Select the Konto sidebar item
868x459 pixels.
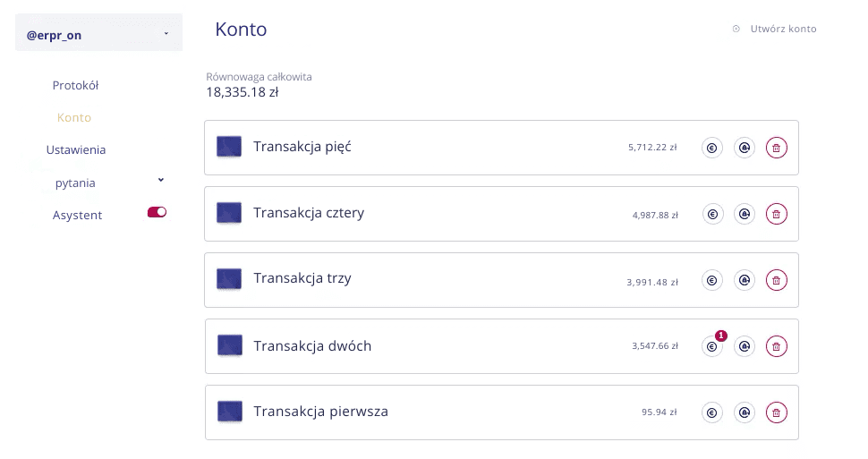[x=74, y=118]
